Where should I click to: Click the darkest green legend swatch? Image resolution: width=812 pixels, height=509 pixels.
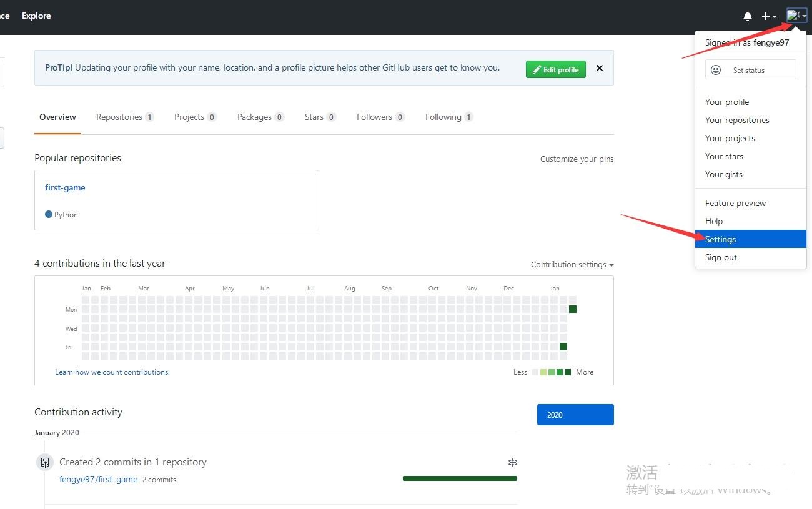[x=568, y=372]
